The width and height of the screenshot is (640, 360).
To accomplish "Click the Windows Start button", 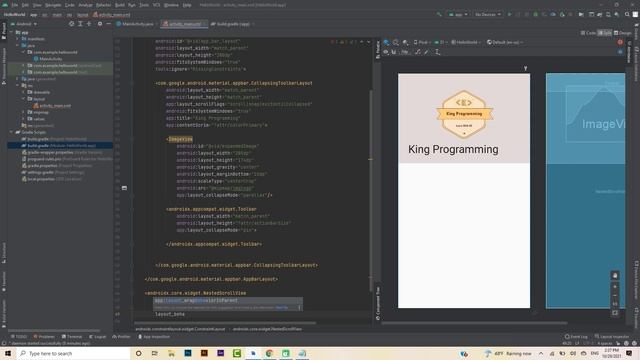I will click(x=8, y=353).
